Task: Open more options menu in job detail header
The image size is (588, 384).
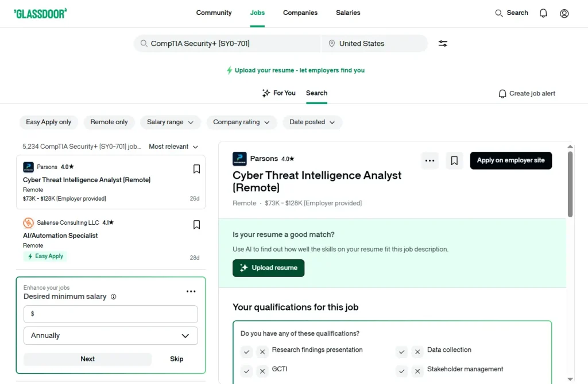Action: [x=430, y=161]
